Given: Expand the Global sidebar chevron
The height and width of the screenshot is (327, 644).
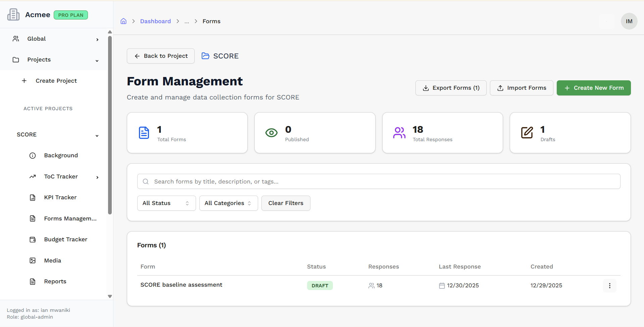Looking at the screenshot, I should click(x=97, y=40).
